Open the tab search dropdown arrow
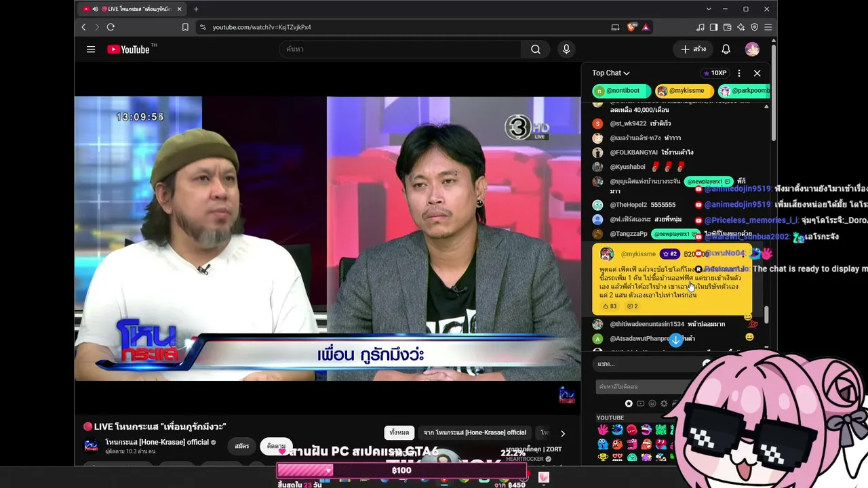Image resolution: width=868 pixels, height=488 pixels. 709,9
